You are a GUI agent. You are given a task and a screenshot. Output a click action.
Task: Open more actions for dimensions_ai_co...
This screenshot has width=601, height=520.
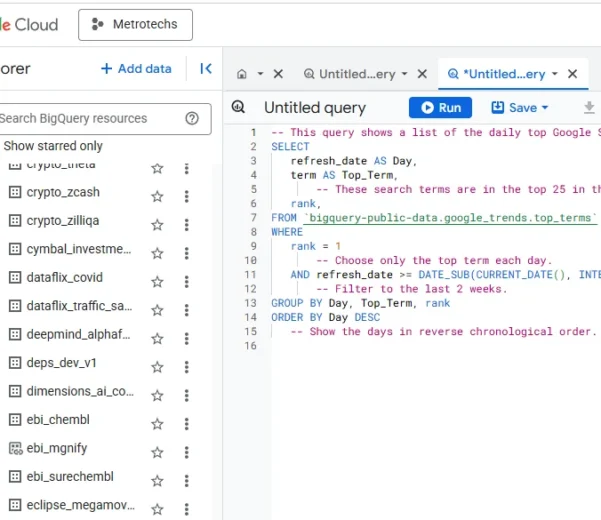(187, 395)
